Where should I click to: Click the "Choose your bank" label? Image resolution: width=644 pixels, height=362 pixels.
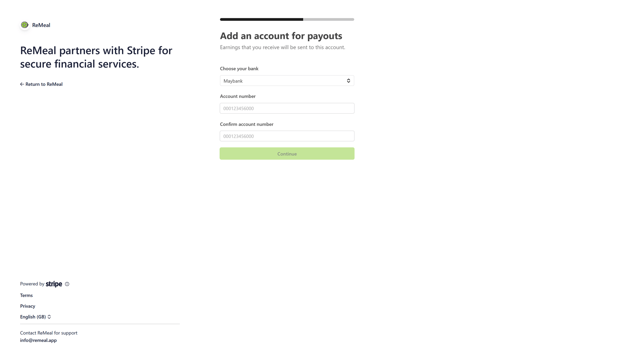coord(239,69)
